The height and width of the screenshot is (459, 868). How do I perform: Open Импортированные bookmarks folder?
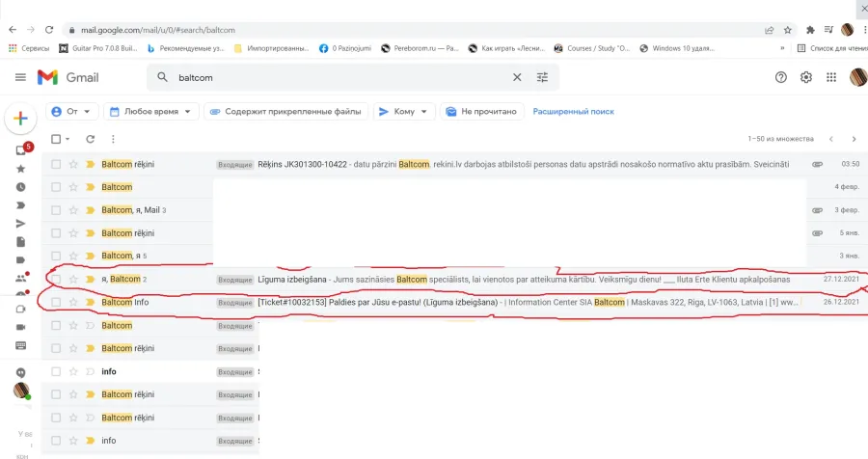271,48
